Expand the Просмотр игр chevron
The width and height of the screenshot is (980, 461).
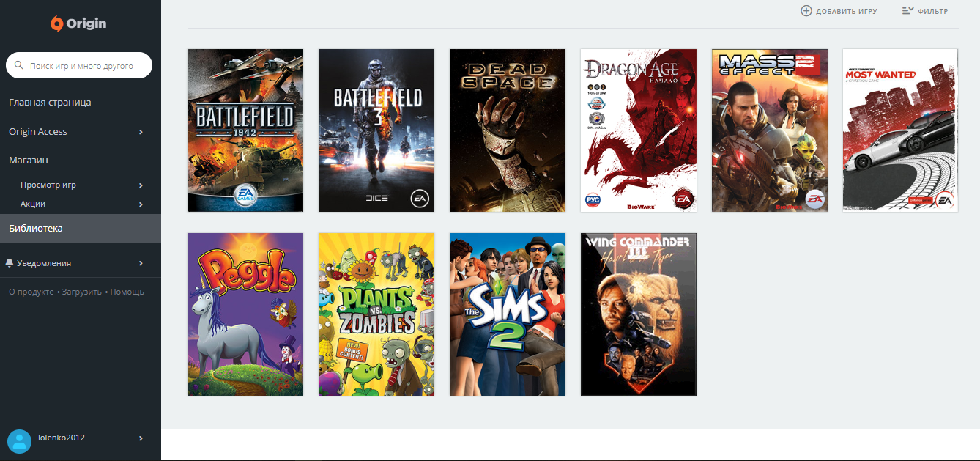coord(141,185)
